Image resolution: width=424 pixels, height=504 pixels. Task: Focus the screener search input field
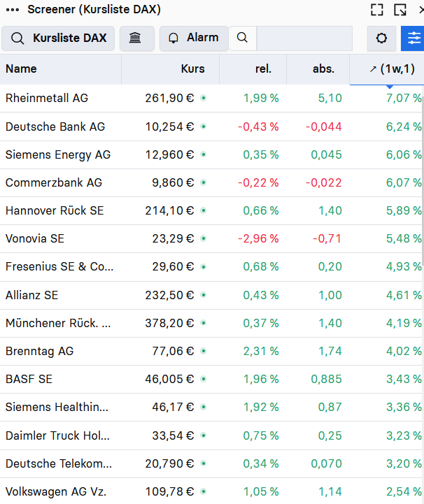(304, 38)
